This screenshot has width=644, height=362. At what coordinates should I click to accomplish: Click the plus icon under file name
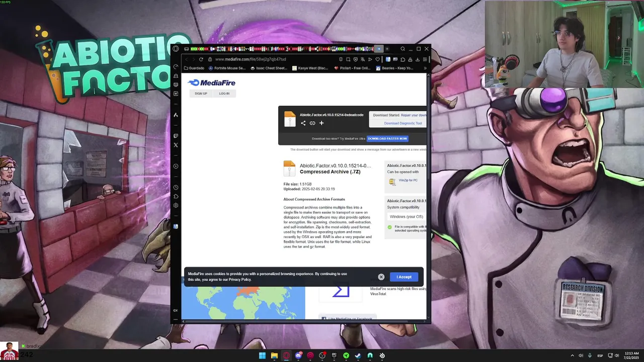pos(321,123)
